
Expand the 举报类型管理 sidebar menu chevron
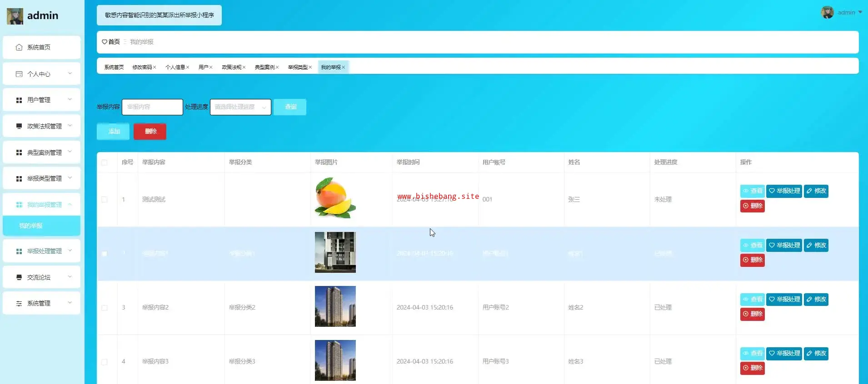tap(70, 177)
